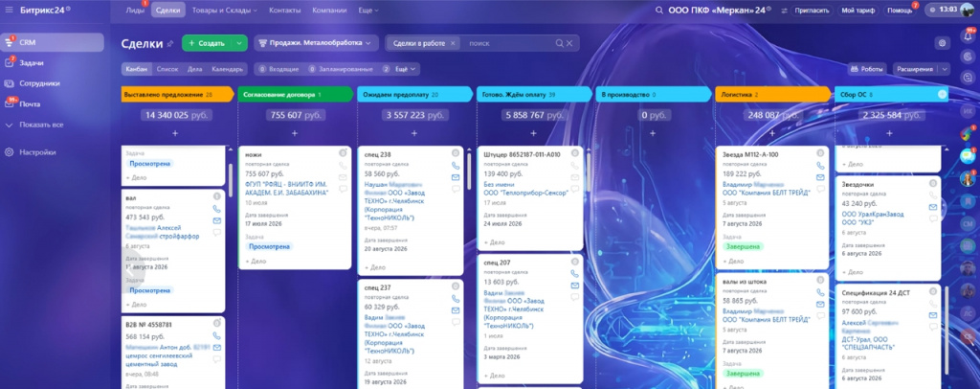Call contact on Звезда М112-А-100 card

820,166
